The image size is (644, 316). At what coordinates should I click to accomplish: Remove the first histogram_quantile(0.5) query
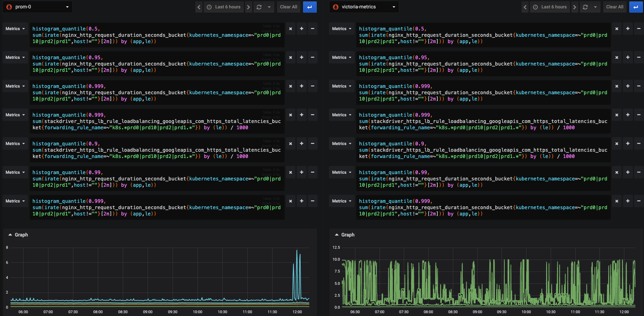coord(290,29)
